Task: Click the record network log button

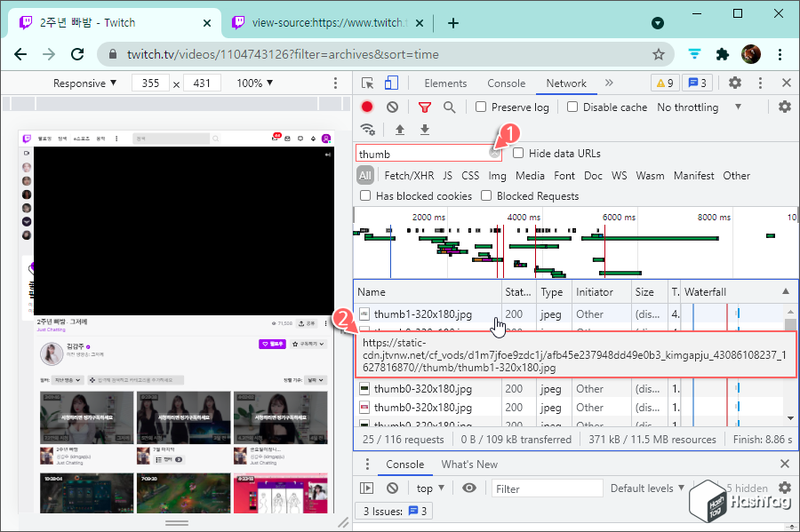Action: (367, 107)
